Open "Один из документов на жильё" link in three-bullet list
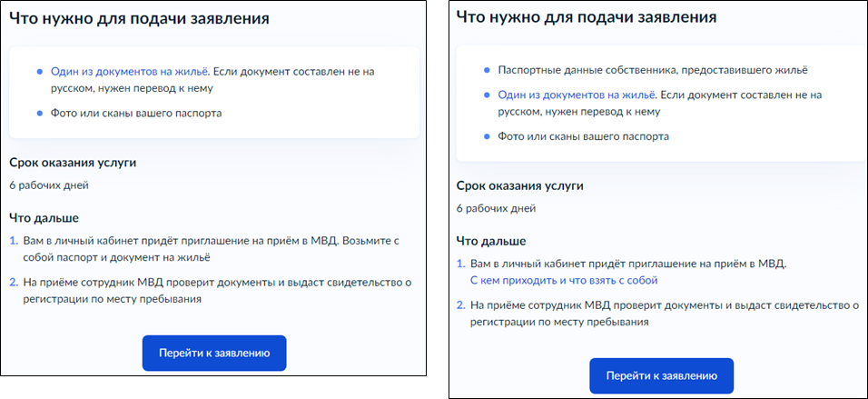Viewport: 868px width, 399px height. (576, 95)
